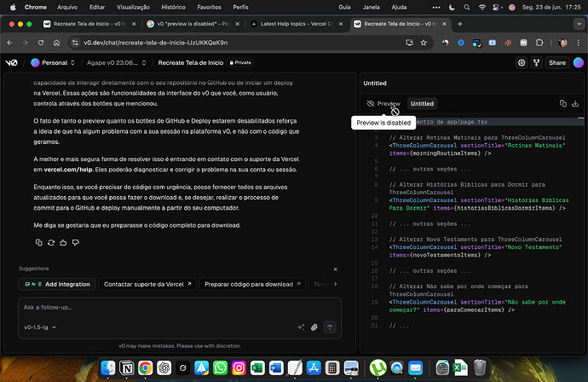The image size is (588, 382).
Task: Bookmark this page with the star icon
Action: (x=424, y=43)
